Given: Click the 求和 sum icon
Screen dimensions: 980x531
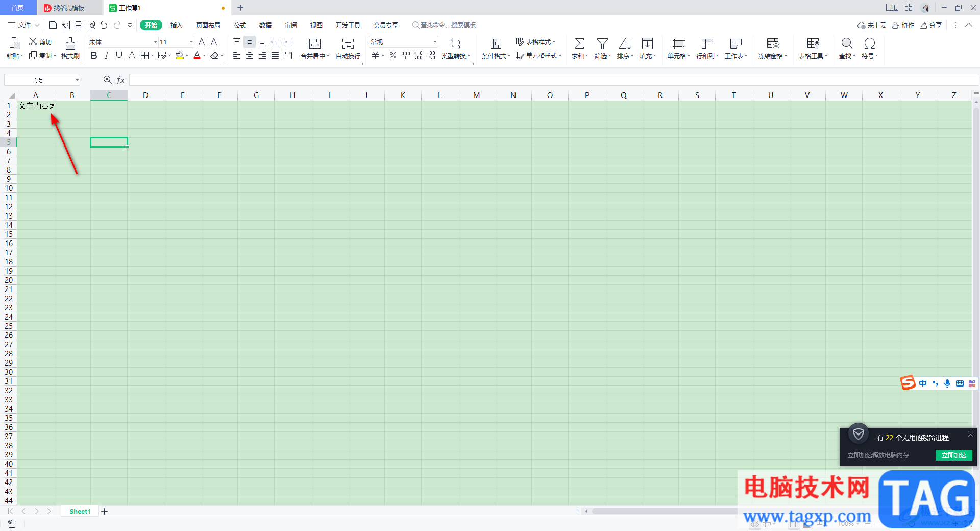Looking at the screenshot, I should click(579, 43).
